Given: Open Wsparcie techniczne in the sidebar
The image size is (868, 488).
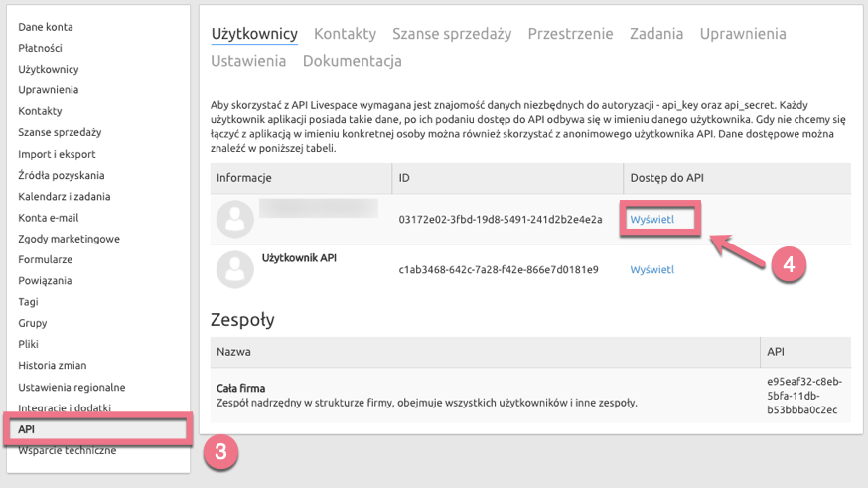Looking at the screenshot, I should pyautogui.click(x=67, y=450).
